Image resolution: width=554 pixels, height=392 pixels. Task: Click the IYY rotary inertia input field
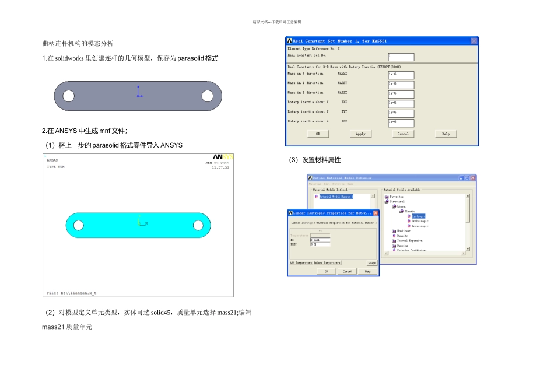point(401,113)
